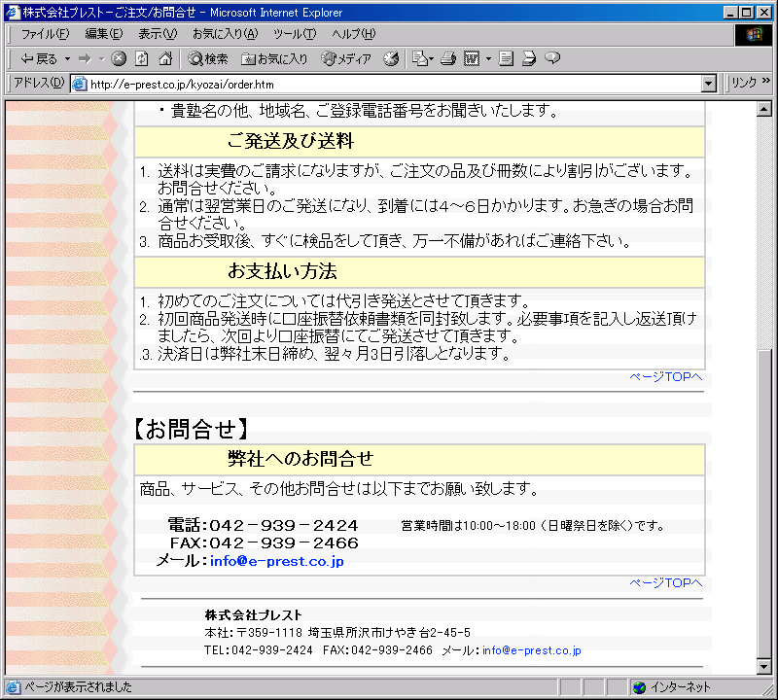778x700 pixels.
Task: Open the Forward history dropdown arrow
Action: coord(102,59)
